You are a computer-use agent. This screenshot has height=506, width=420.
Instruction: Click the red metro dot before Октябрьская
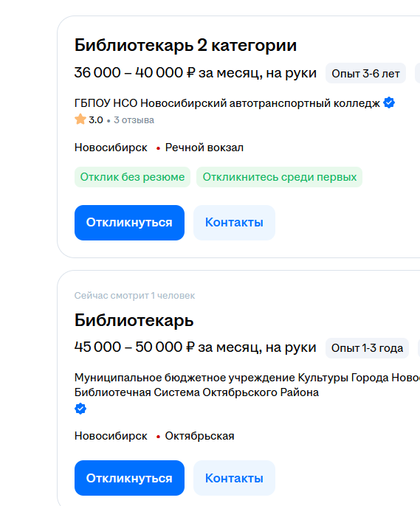158,437
